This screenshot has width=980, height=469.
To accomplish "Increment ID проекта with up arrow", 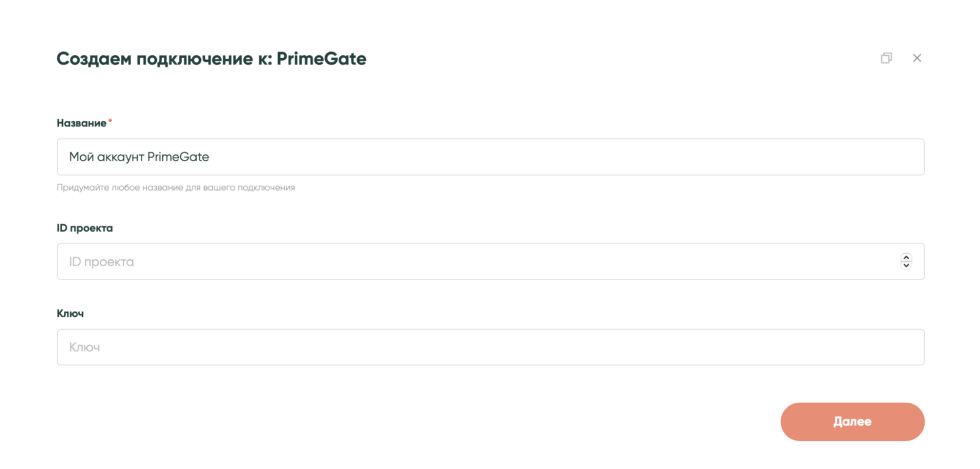I will (x=906, y=257).
